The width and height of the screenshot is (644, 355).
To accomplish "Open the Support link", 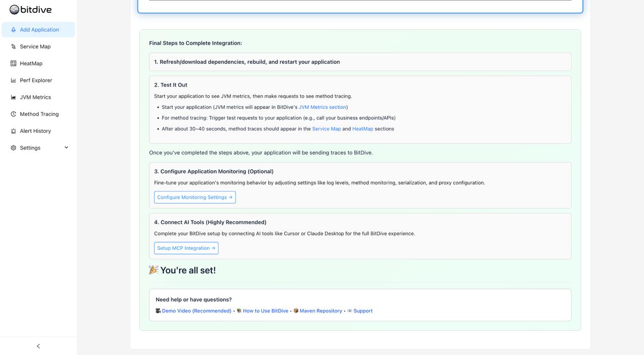I will [363, 311].
